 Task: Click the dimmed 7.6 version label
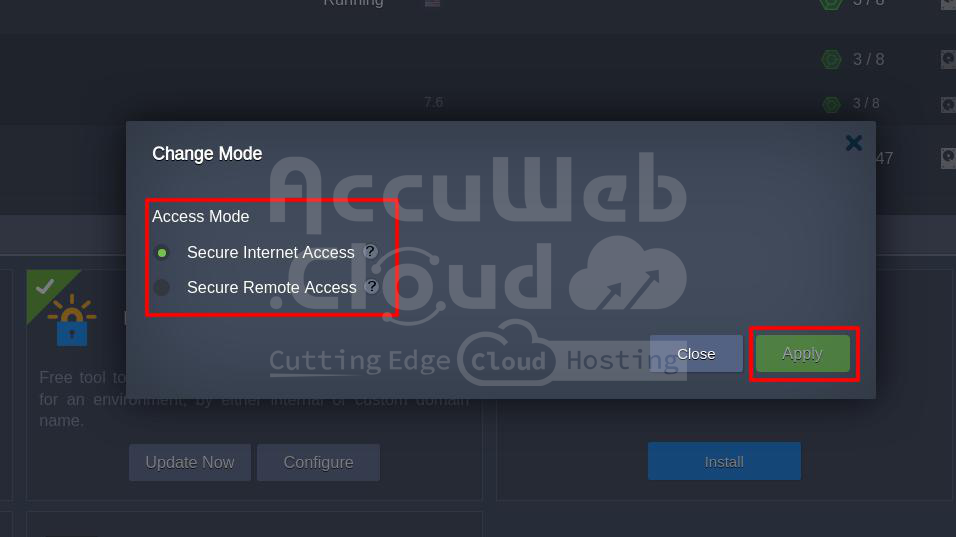[x=433, y=102]
